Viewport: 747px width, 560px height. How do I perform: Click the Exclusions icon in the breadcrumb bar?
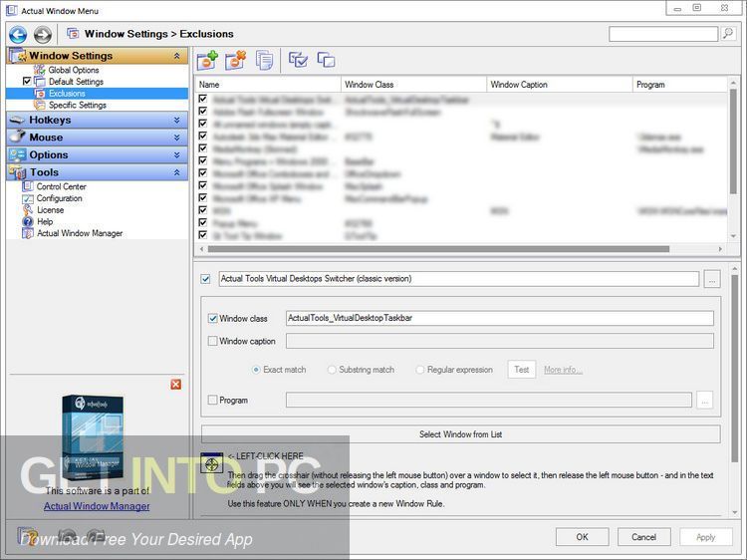(x=73, y=33)
